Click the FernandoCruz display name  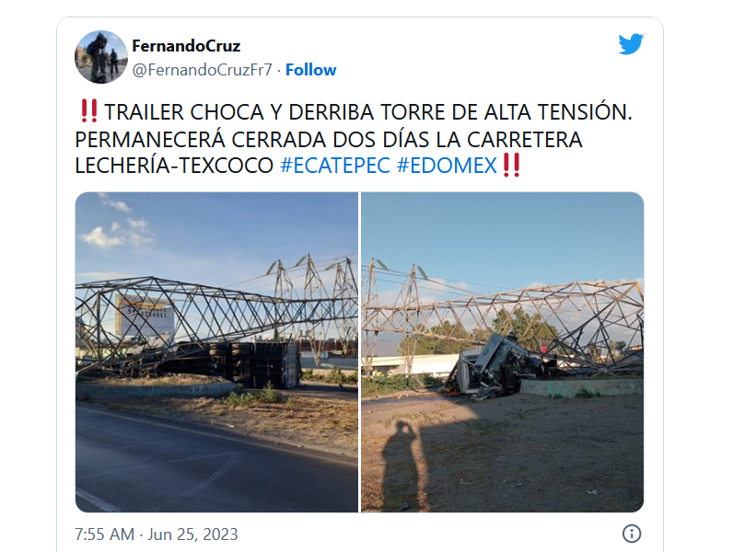[186, 46]
